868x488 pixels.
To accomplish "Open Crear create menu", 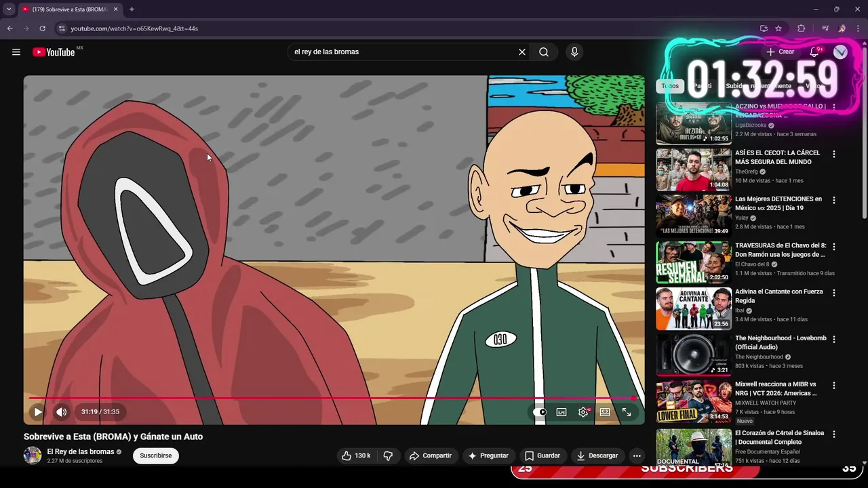I will (780, 52).
